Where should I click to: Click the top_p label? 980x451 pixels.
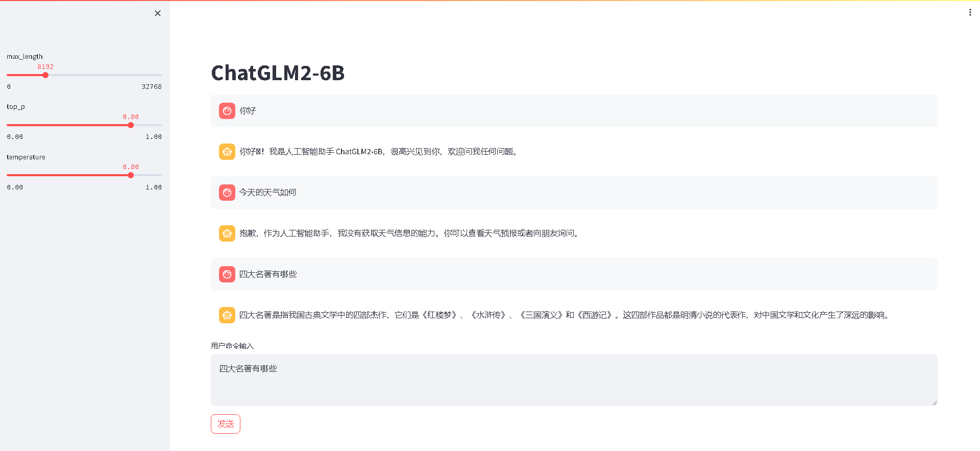pyautogui.click(x=16, y=107)
